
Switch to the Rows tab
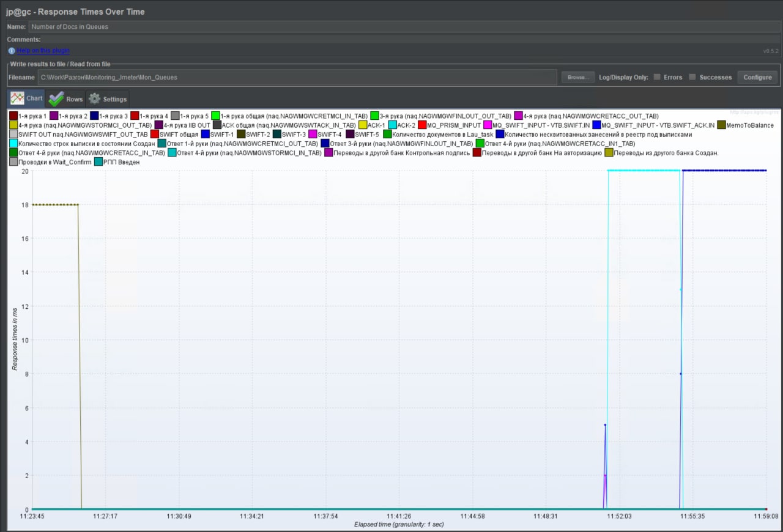click(x=66, y=99)
